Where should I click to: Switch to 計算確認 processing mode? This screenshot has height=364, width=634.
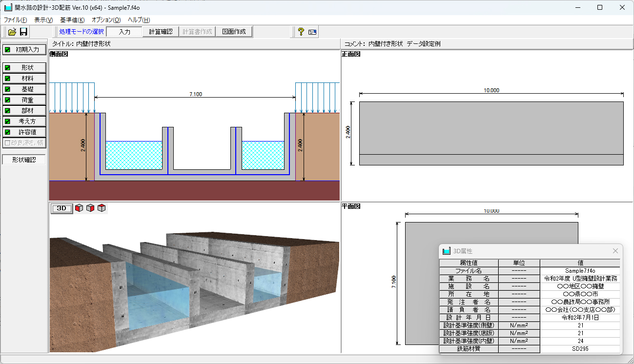pyautogui.click(x=161, y=32)
